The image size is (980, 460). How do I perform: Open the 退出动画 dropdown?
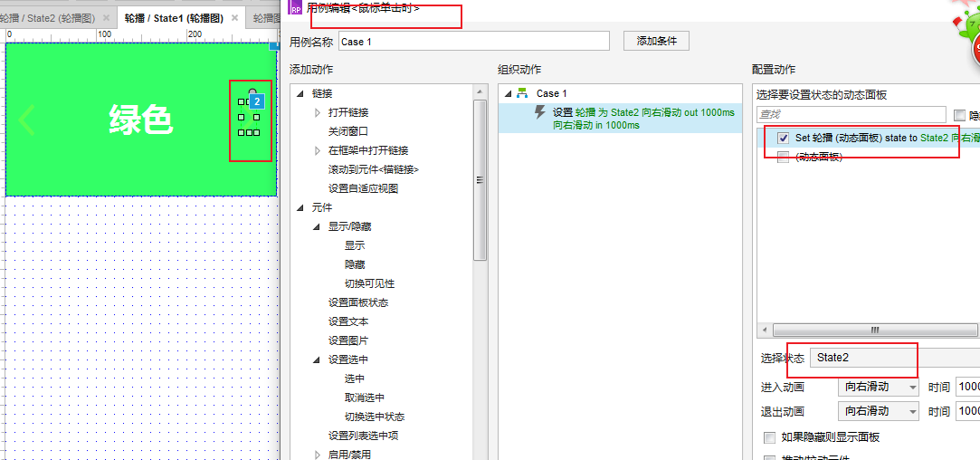tap(878, 411)
